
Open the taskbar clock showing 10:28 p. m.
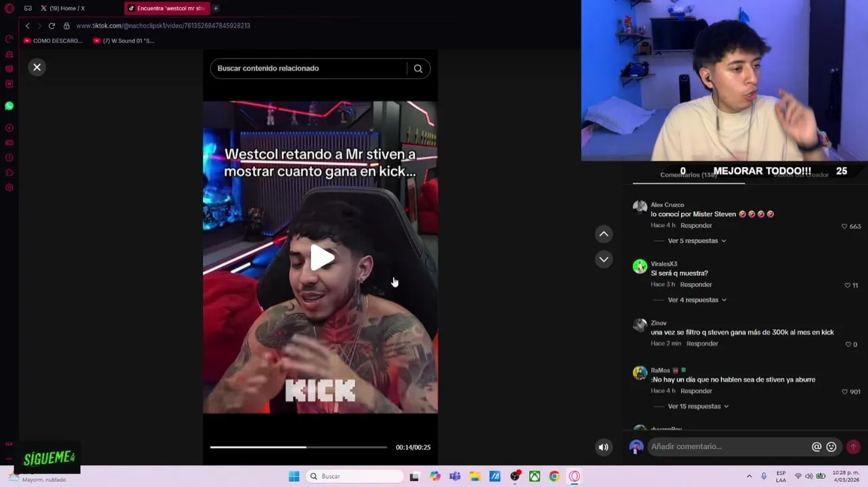[x=846, y=476]
